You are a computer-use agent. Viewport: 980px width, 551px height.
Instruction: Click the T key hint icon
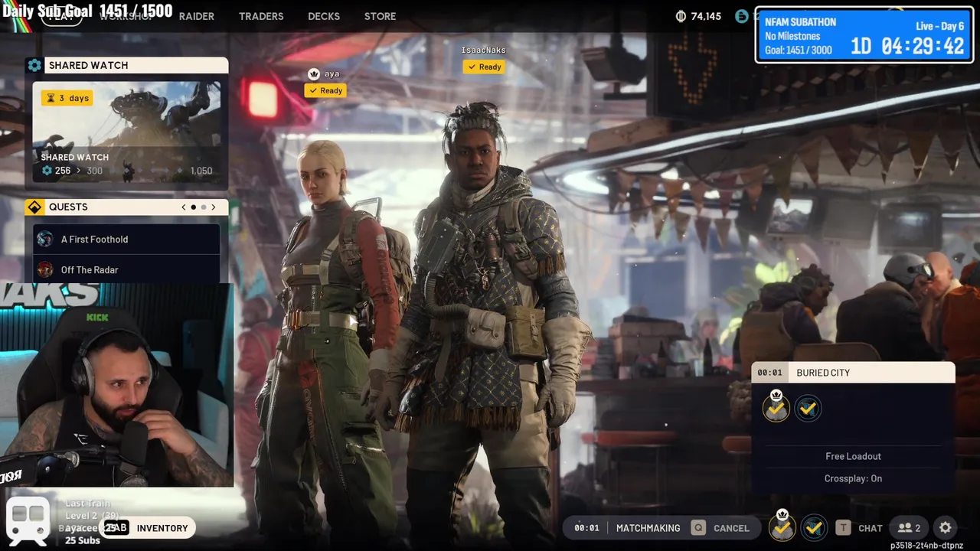[x=843, y=527]
